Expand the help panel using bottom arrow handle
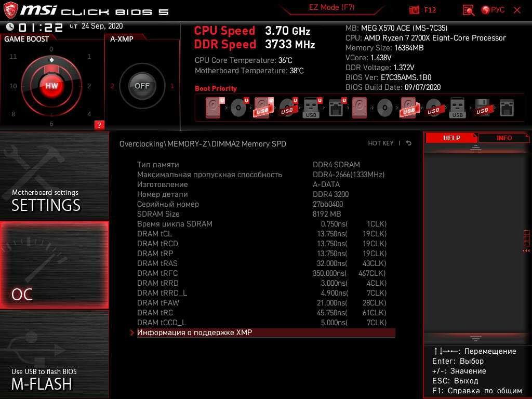532x399 pixels. (476, 338)
